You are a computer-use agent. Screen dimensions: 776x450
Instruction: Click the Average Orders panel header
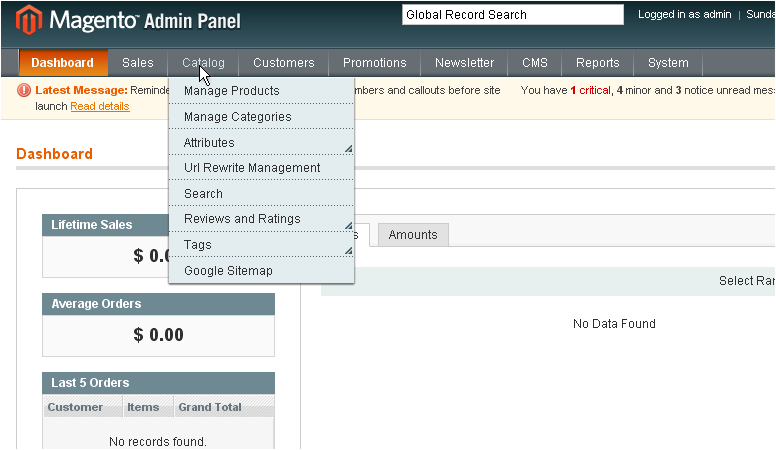click(x=158, y=304)
